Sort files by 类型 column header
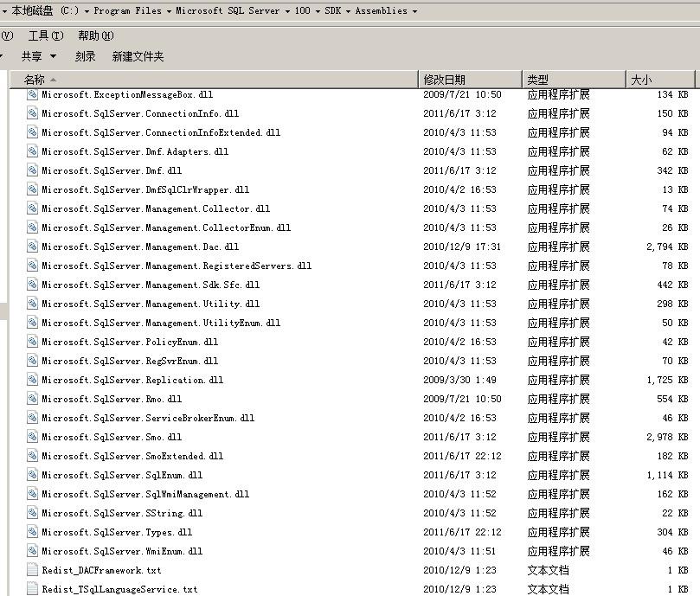 (575, 80)
